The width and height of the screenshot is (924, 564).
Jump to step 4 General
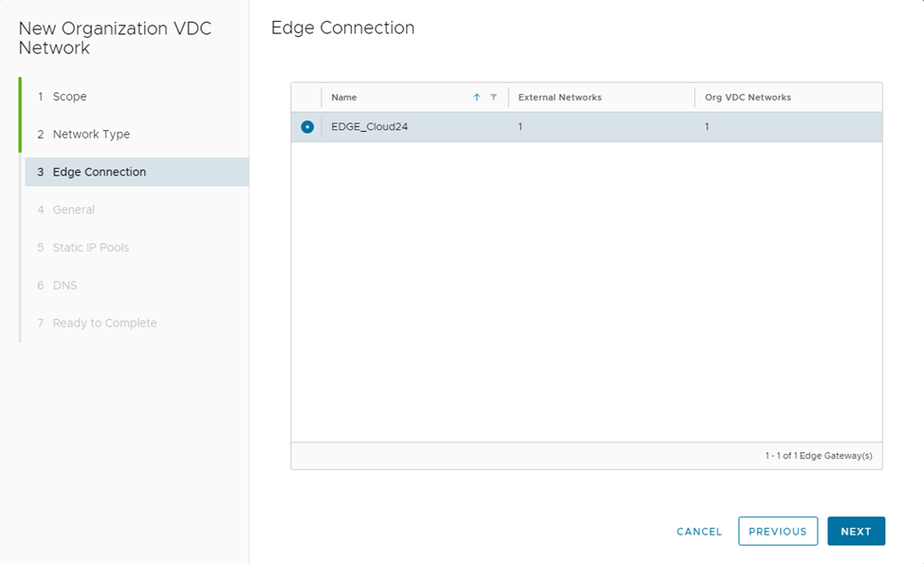pyautogui.click(x=73, y=210)
